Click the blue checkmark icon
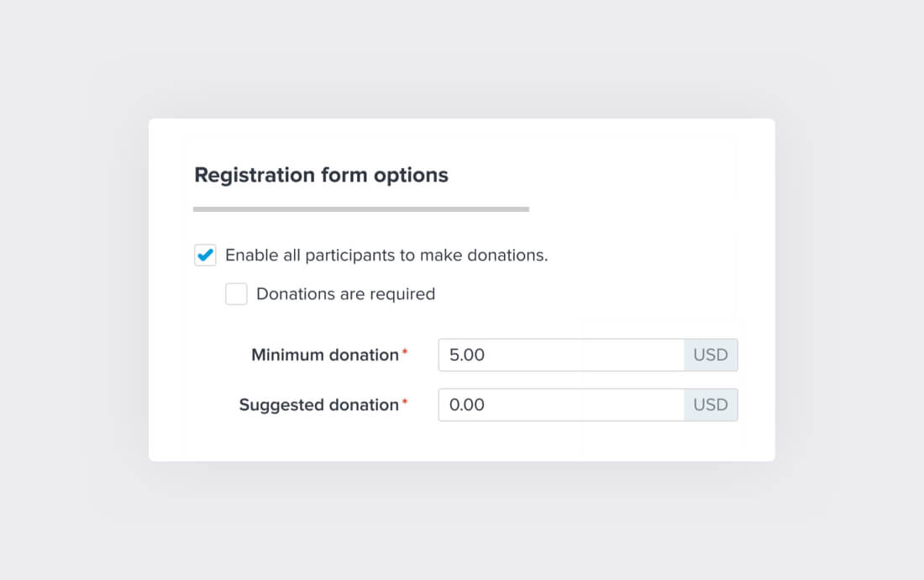Screen dimensions: 924x580 [x=205, y=255]
